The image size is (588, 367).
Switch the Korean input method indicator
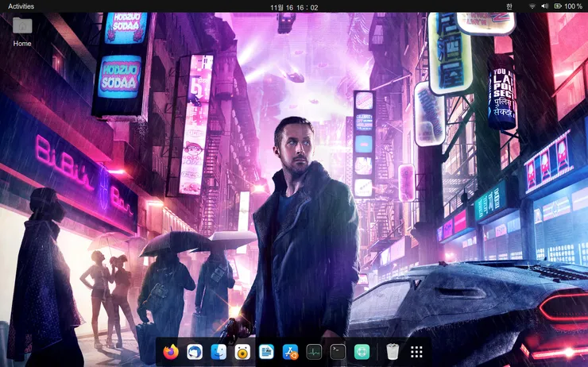tap(509, 6)
